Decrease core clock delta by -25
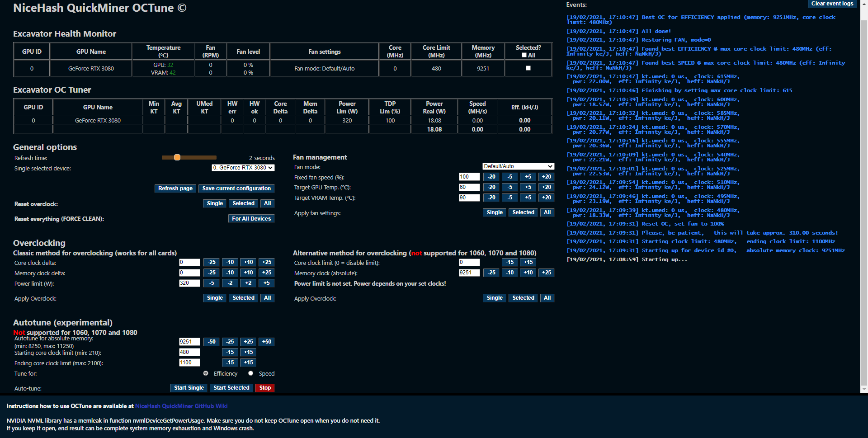 tap(211, 262)
